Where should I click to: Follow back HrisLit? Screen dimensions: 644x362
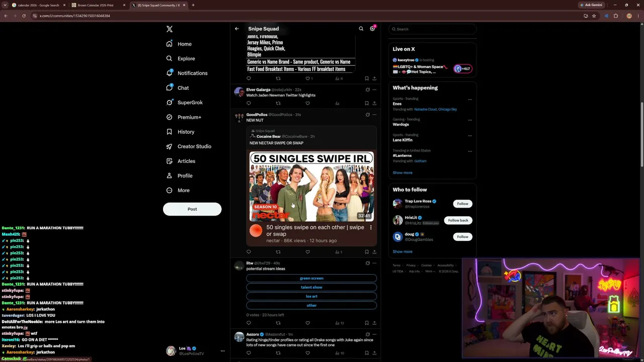[x=458, y=220]
